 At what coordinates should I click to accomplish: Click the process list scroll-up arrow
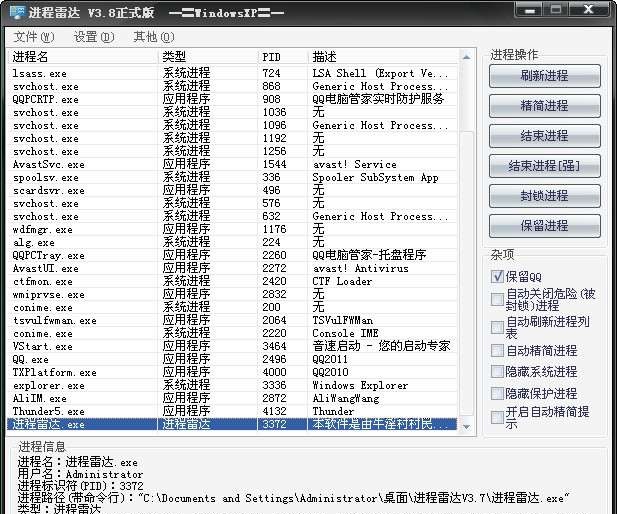coord(467,57)
